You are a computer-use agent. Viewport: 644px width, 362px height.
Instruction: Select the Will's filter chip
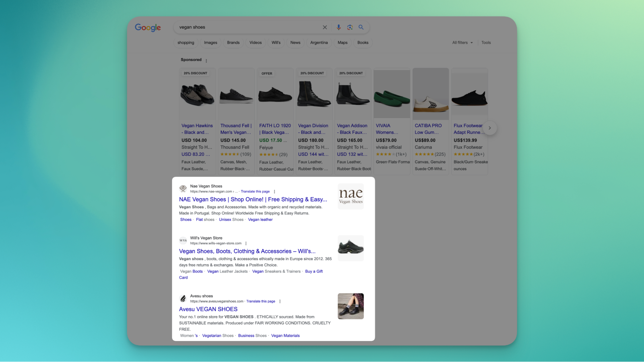pyautogui.click(x=276, y=42)
